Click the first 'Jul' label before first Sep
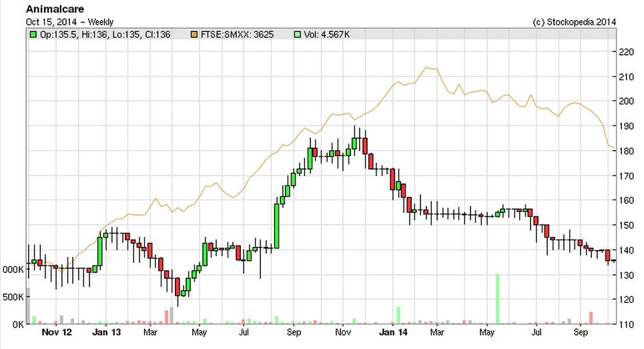 [x=244, y=332]
